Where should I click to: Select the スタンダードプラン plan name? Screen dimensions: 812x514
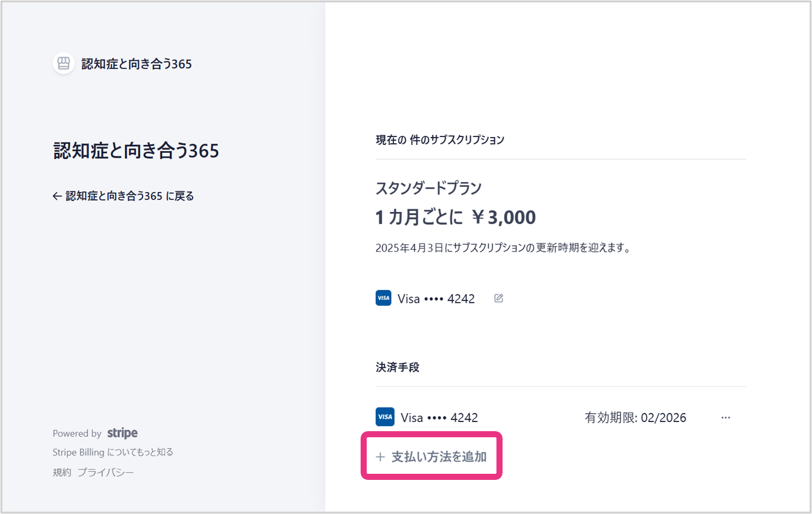(428, 188)
